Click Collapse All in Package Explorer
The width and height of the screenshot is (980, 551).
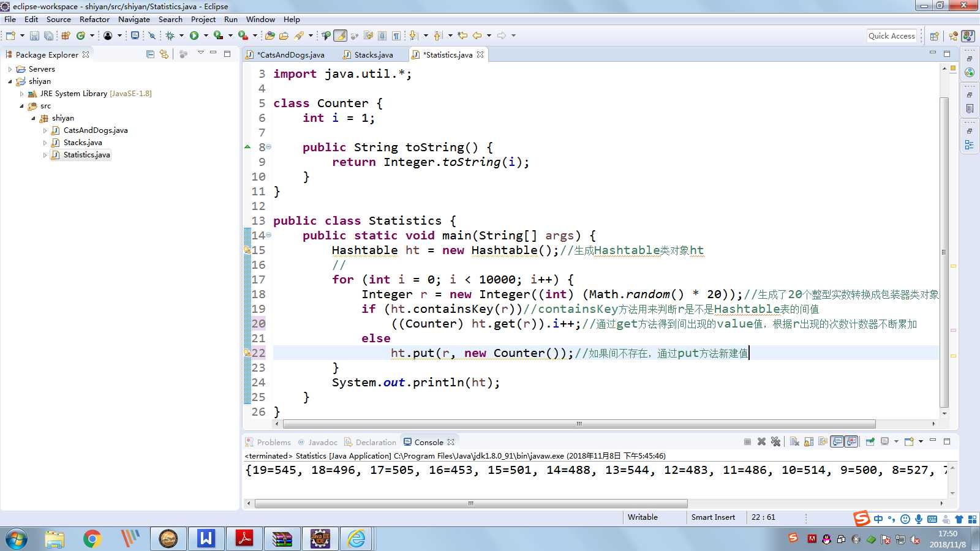150,54
